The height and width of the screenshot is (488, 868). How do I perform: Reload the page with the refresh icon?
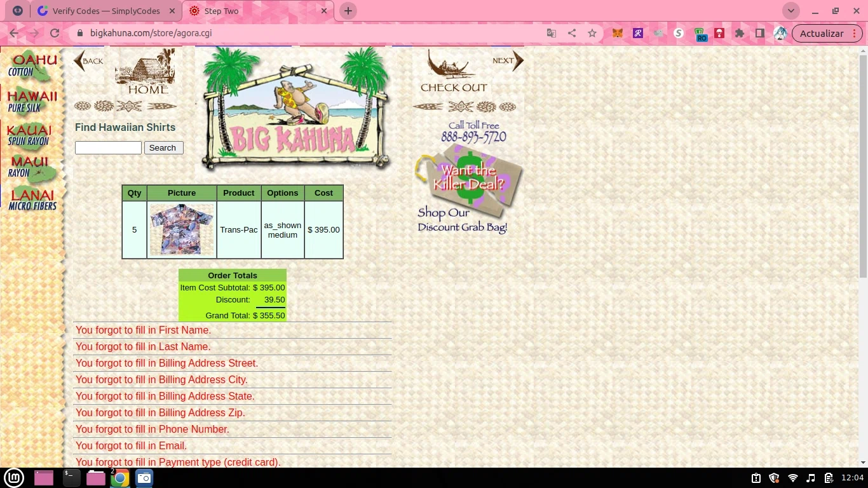[x=55, y=33]
